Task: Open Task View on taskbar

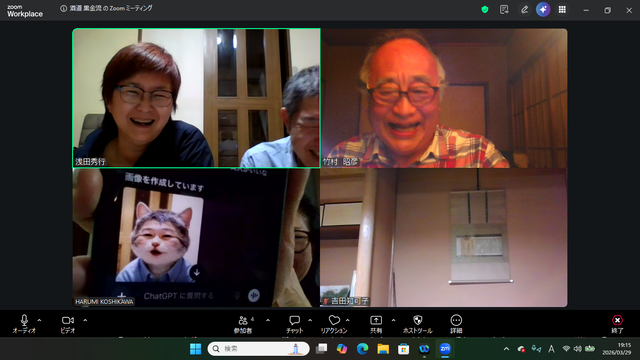Action: (322, 349)
